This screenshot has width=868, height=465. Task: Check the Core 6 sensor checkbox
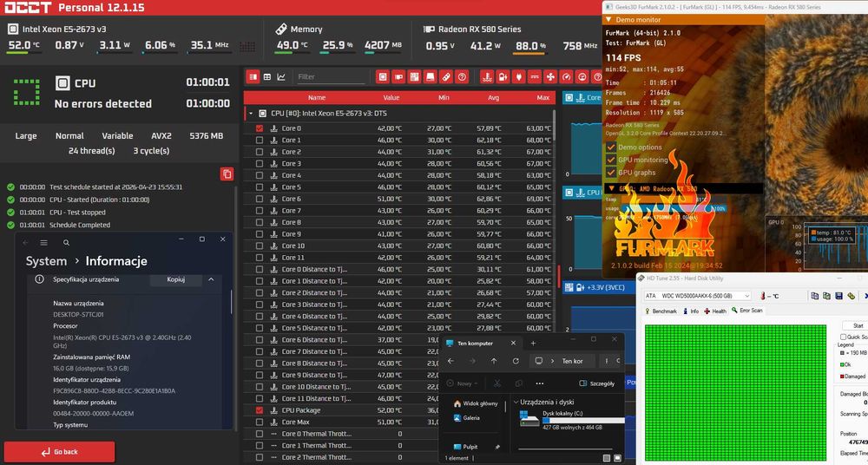pyautogui.click(x=259, y=199)
